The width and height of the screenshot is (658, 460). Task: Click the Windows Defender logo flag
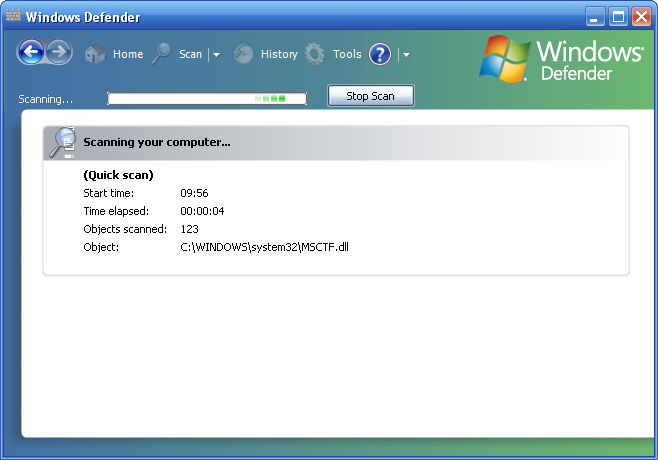[x=505, y=58]
